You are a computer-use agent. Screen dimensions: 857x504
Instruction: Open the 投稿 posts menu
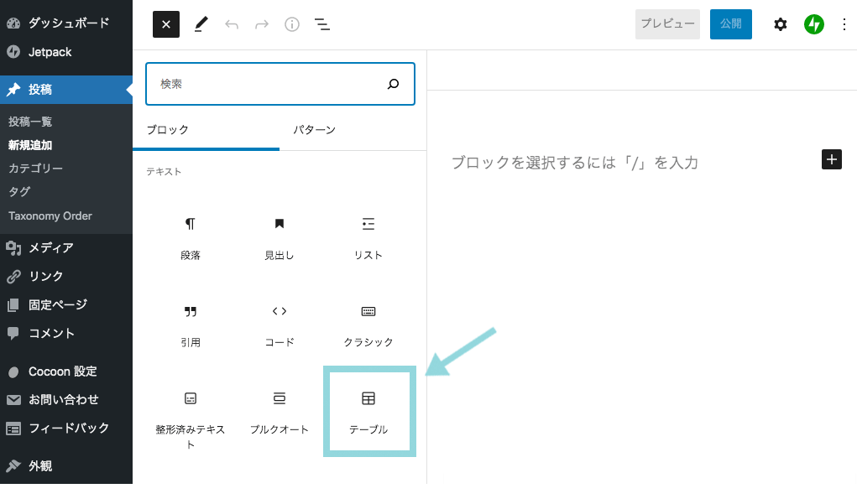(x=66, y=90)
